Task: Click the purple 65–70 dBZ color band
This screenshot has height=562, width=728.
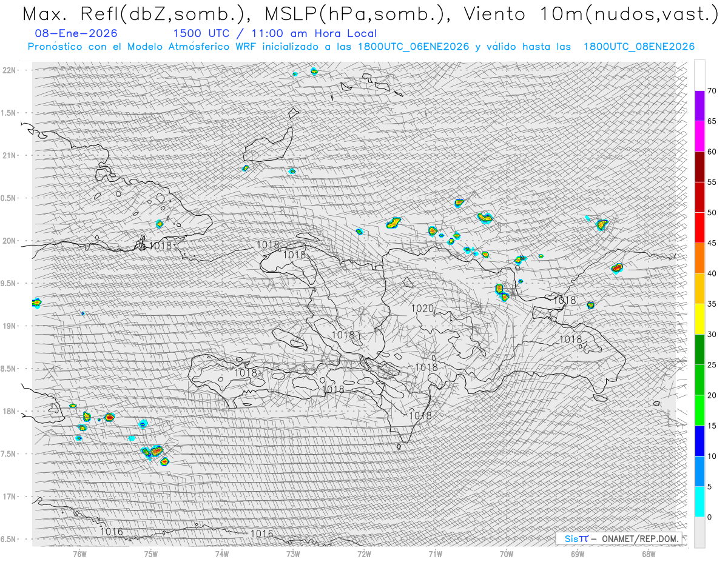Action: coord(699,105)
